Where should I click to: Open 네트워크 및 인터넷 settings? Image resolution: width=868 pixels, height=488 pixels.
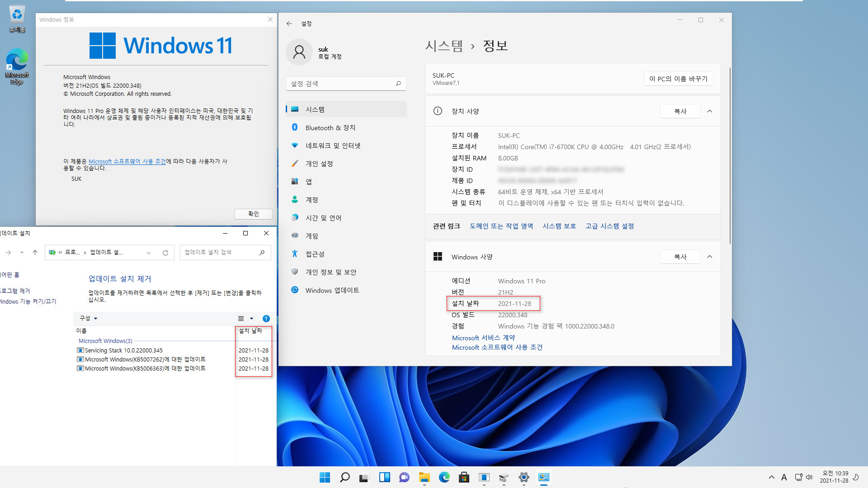point(346,145)
